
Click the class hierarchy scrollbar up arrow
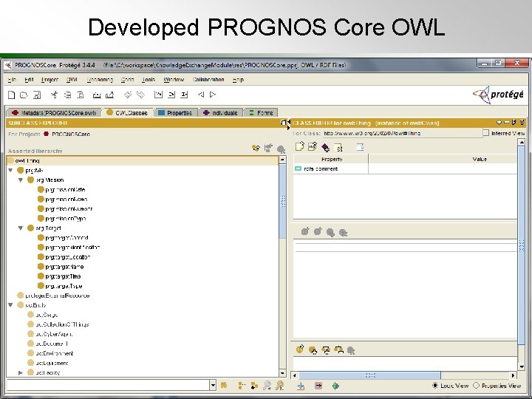(282, 160)
